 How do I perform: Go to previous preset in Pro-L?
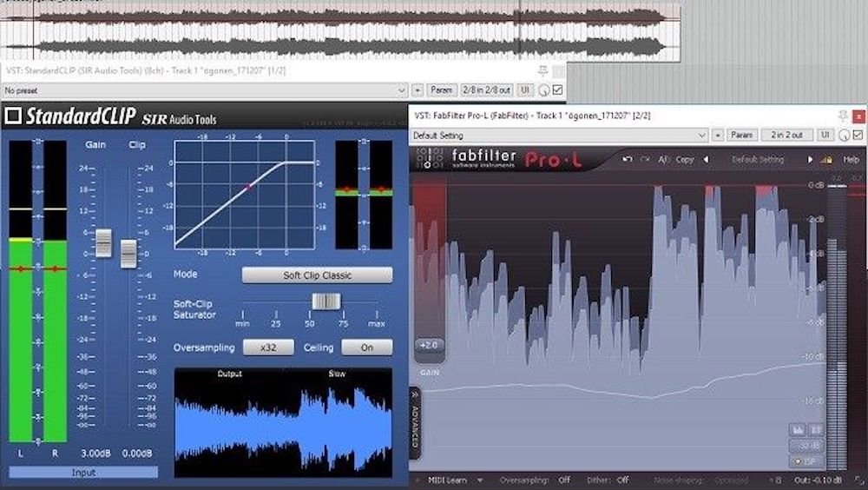(x=706, y=160)
